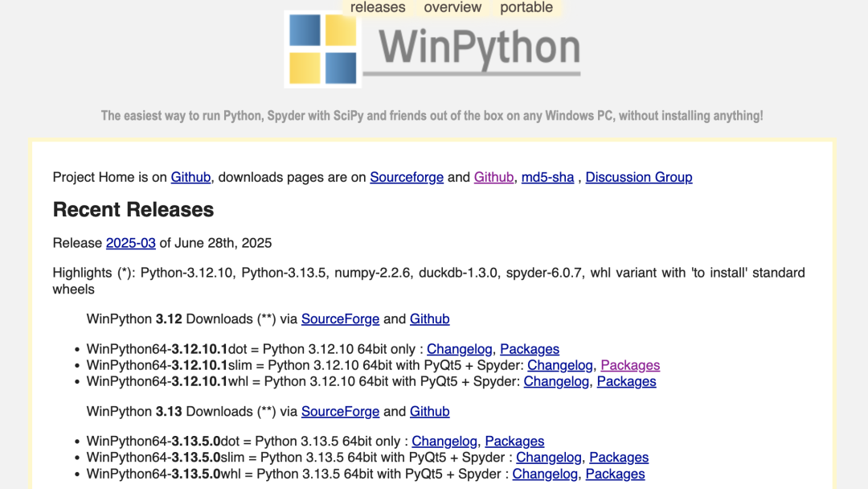868x489 pixels.
Task: Visit the Sourceforge downloads page
Action: point(407,177)
